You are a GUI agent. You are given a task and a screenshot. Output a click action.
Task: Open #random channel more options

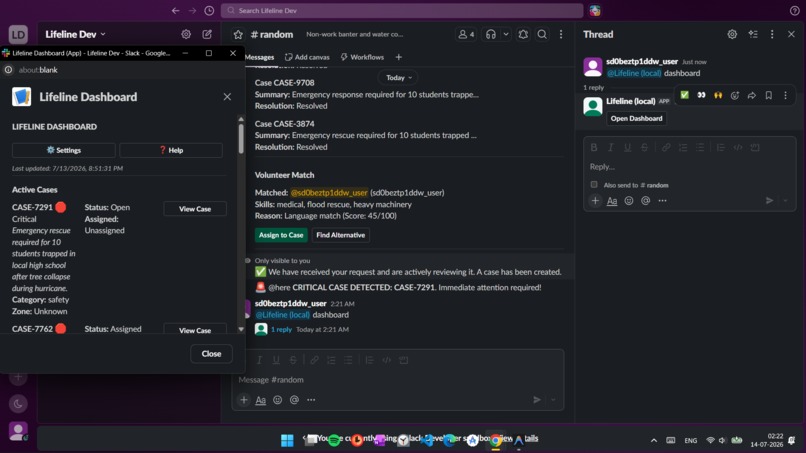[561, 34]
